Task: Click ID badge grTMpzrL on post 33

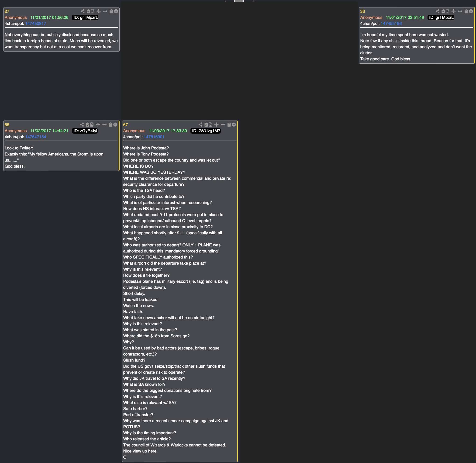Action: tap(441, 17)
